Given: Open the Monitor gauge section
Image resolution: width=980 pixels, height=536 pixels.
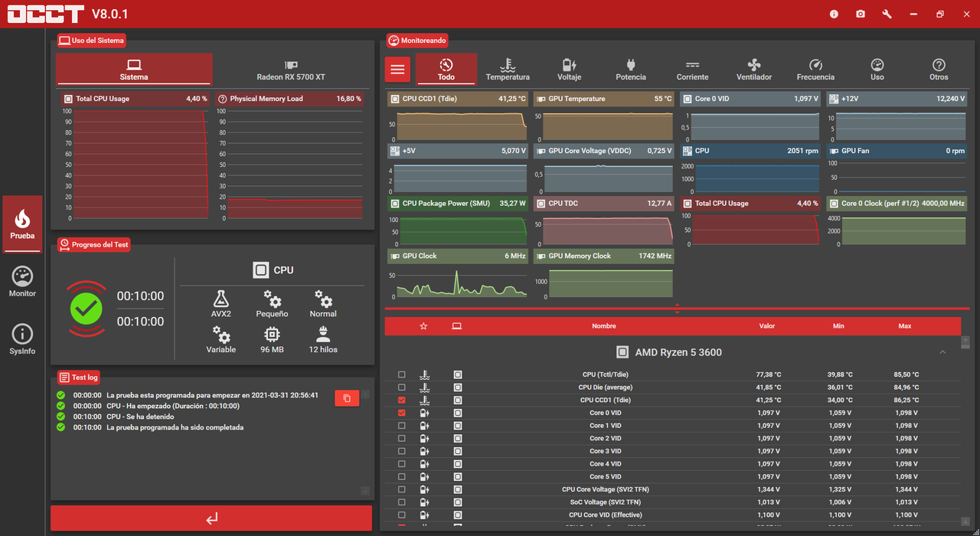Looking at the screenshot, I should [x=22, y=282].
